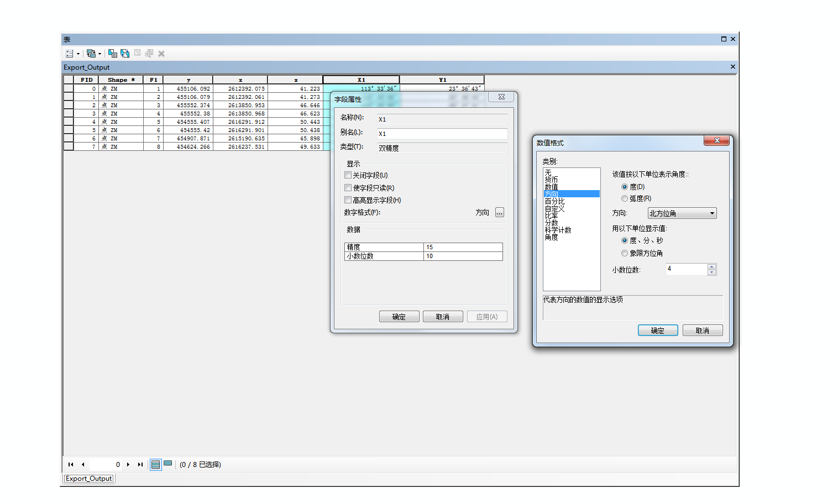Expand the Table Options dropdown arrow
Viewport: 838px width, 504px height.
pos(78,54)
